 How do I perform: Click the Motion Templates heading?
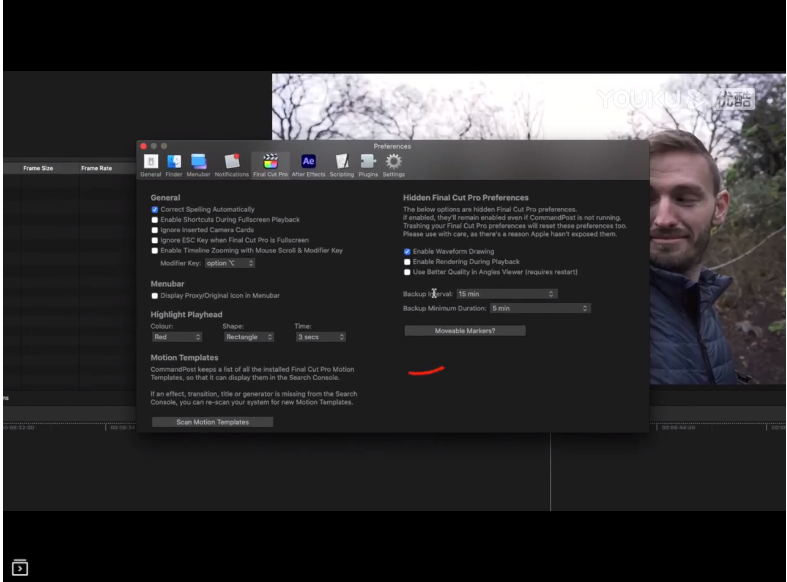pyautogui.click(x=184, y=358)
